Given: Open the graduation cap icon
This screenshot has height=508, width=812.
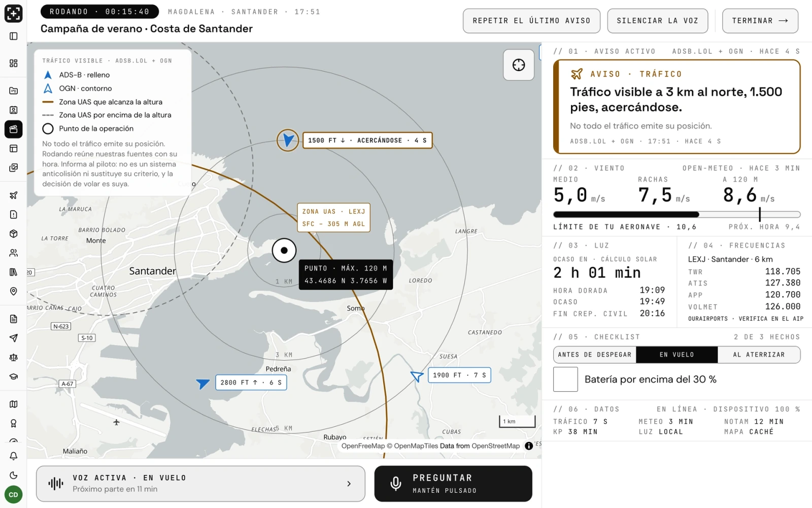Looking at the screenshot, I should [13, 376].
